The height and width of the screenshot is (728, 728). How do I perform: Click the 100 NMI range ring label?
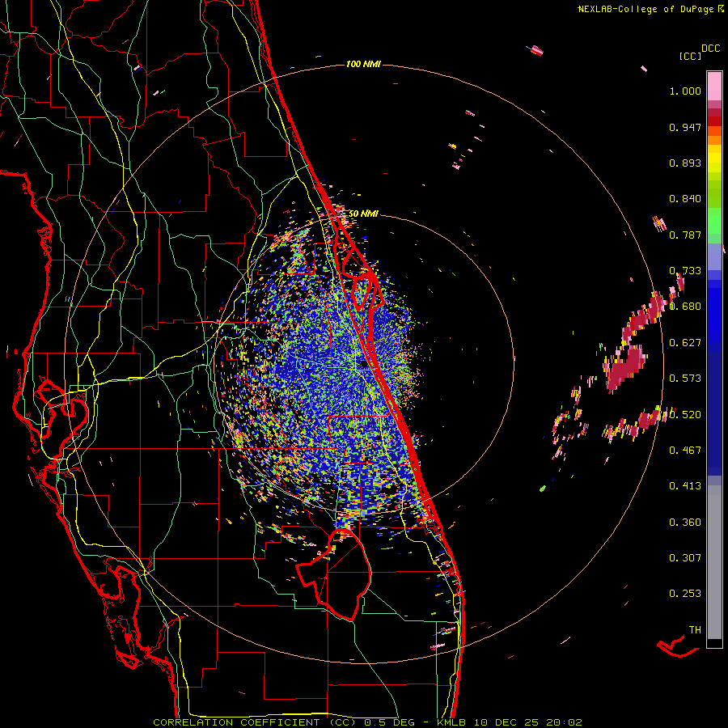tap(363, 64)
